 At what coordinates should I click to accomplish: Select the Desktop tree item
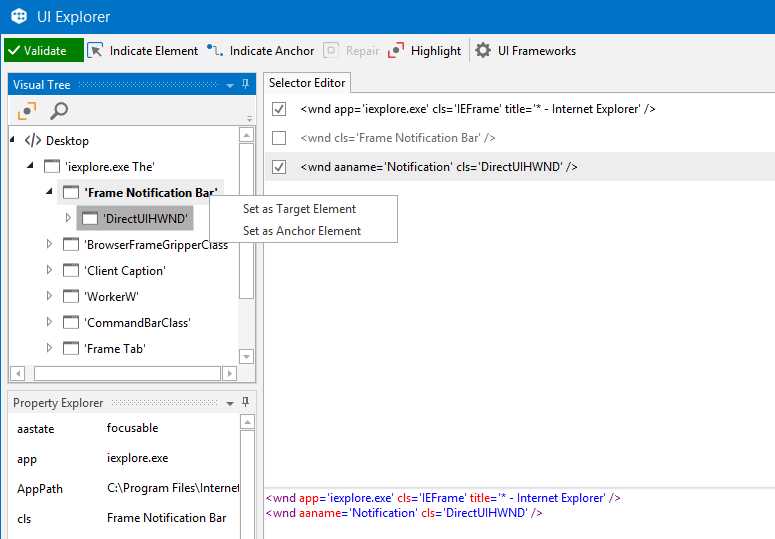coord(67,141)
